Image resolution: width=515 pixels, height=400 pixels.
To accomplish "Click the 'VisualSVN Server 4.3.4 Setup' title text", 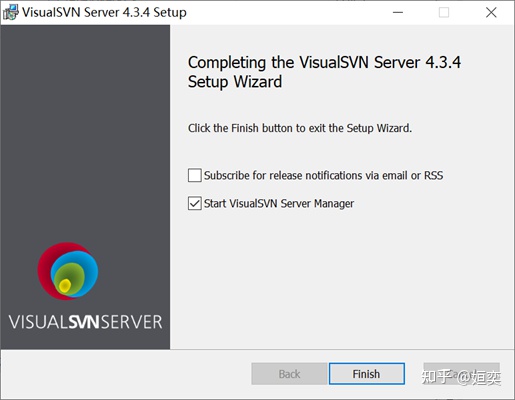I will (x=104, y=12).
